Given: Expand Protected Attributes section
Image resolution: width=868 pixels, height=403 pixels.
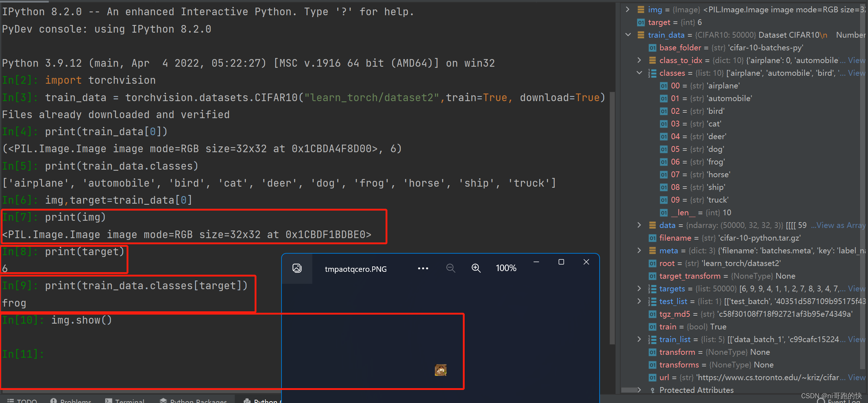Looking at the screenshot, I should point(639,390).
